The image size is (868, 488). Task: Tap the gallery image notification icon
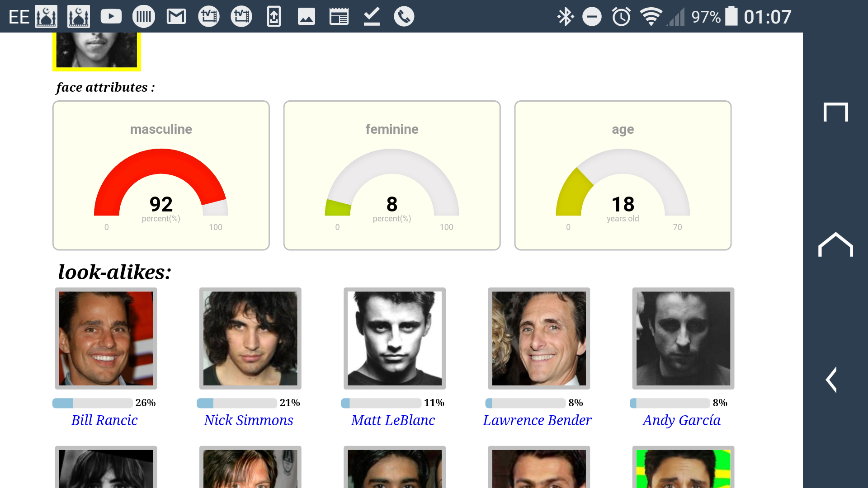pyautogui.click(x=307, y=17)
